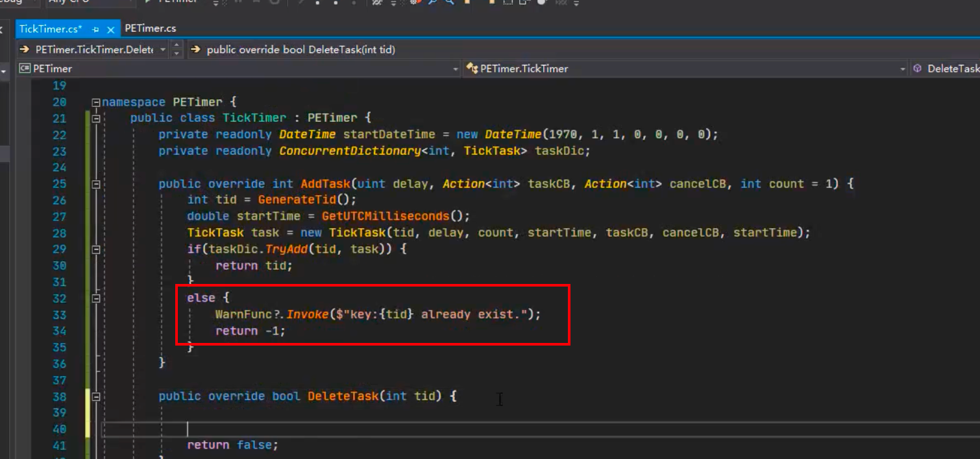Click the method icon beside DeleteTask
Viewport: 980px width, 459px height.
918,68
